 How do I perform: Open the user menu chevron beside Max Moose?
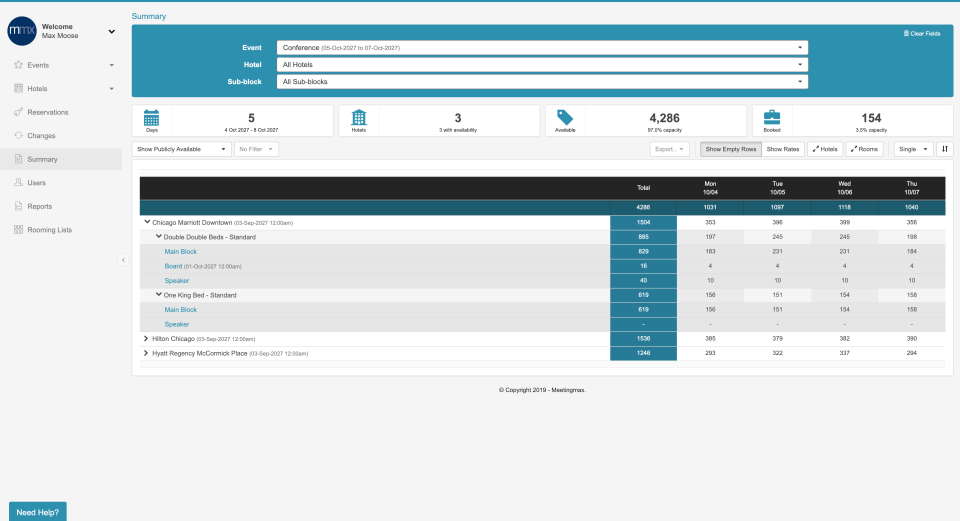[111, 31]
